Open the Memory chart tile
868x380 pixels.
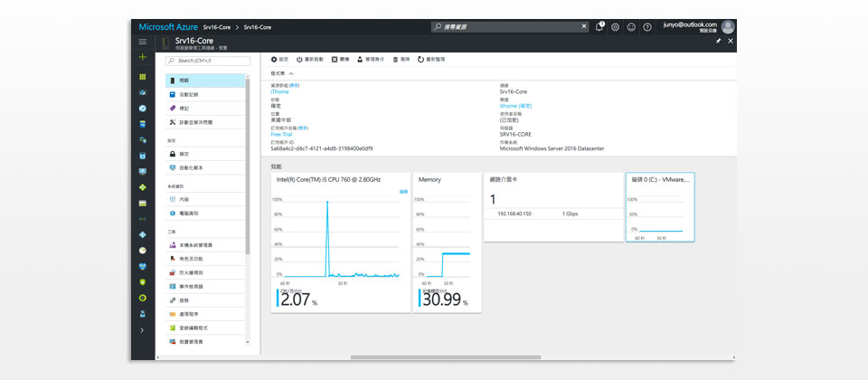pos(447,242)
